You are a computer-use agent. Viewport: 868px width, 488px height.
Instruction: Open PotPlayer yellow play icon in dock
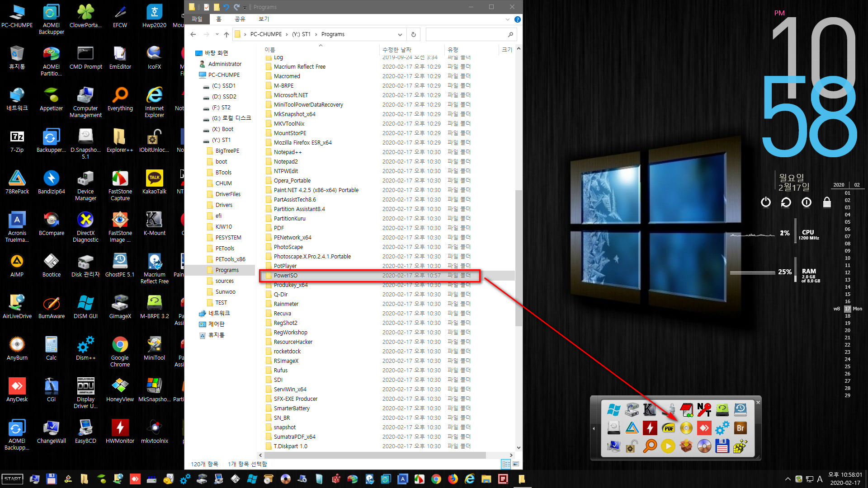668,446
